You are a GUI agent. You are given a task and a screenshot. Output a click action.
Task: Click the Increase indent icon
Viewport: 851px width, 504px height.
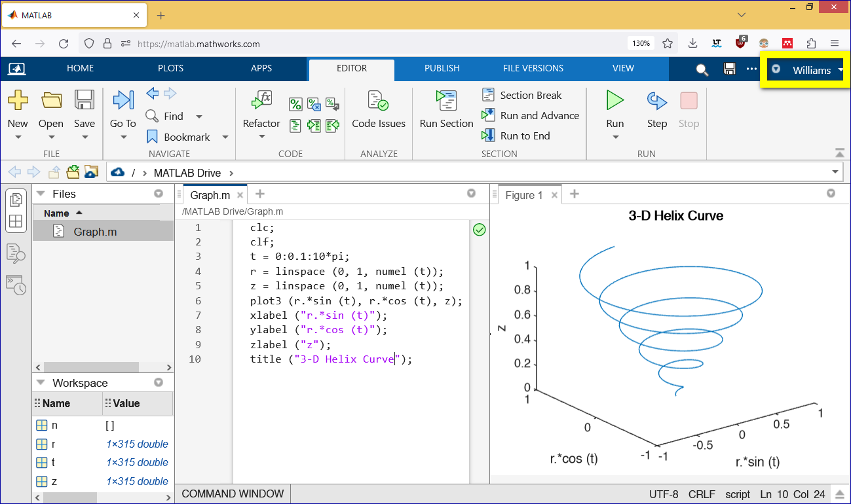pyautogui.click(x=314, y=124)
